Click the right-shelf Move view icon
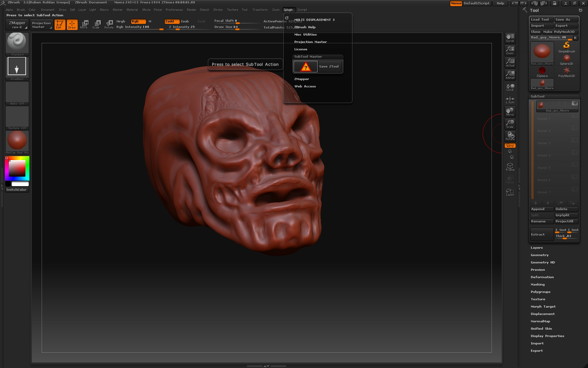The height and width of the screenshot is (368, 588). click(510, 112)
